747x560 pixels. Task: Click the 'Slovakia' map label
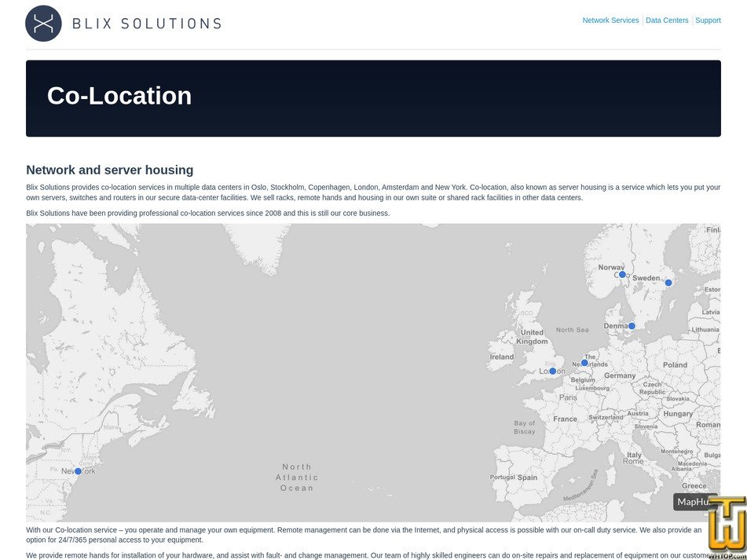[677, 398]
